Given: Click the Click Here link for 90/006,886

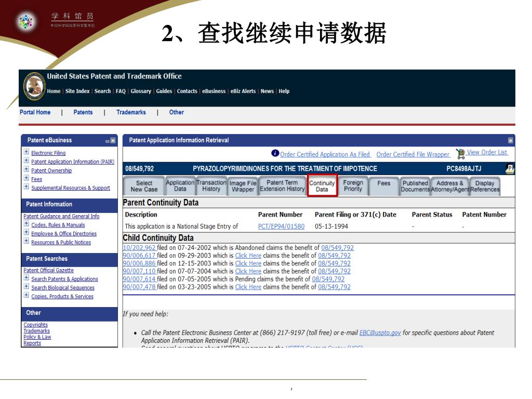Looking at the screenshot, I should 248,263.
